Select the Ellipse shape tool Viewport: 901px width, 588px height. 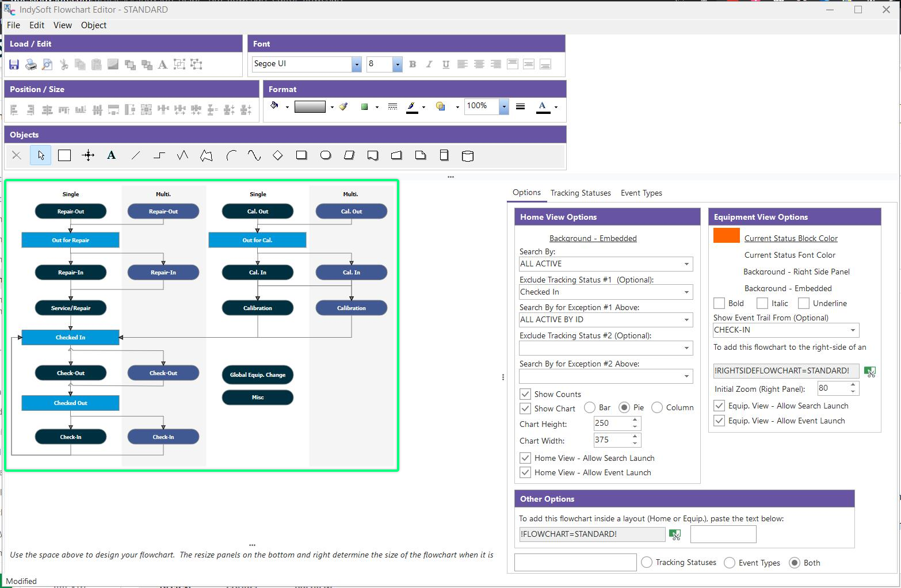[x=326, y=155]
